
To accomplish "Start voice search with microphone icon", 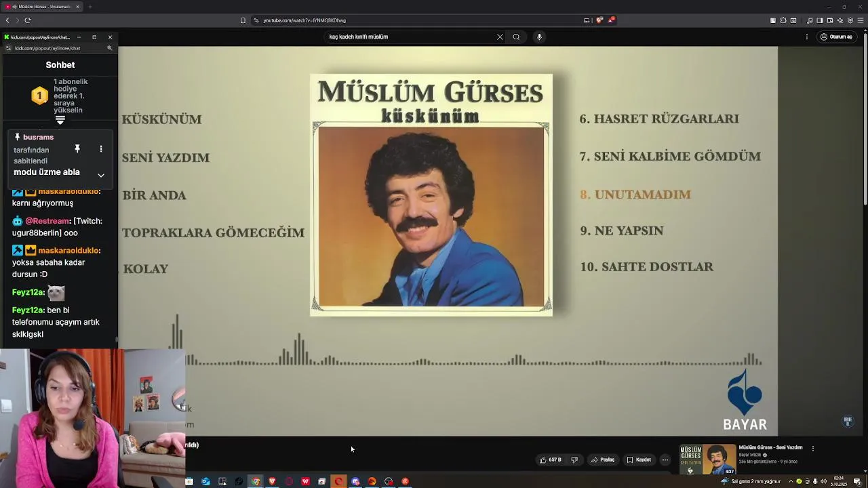I will coord(539,37).
